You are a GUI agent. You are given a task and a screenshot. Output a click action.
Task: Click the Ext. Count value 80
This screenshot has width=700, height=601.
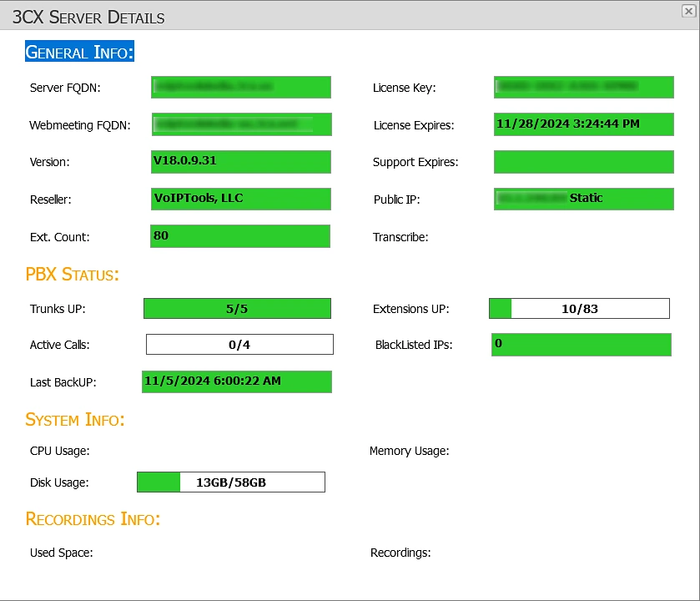click(240, 236)
